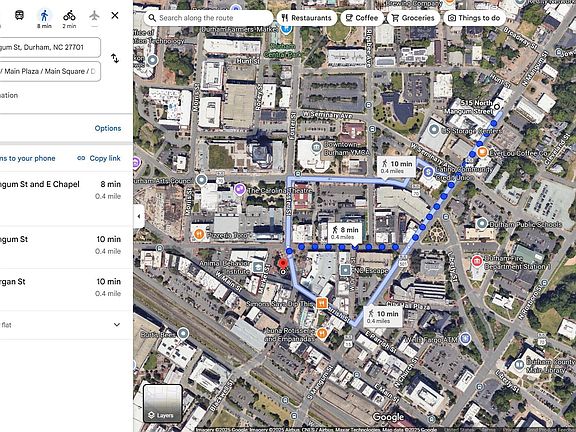Image resolution: width=576 pixels, height=432 pixels.
Task: Collapse the side panel arrow
Action: point(139,216)
